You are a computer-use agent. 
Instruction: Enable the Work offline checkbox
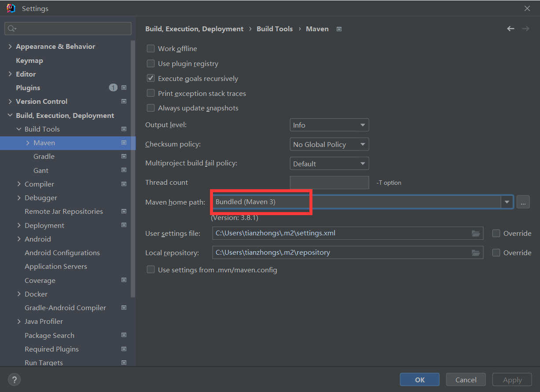pos(151,49)
